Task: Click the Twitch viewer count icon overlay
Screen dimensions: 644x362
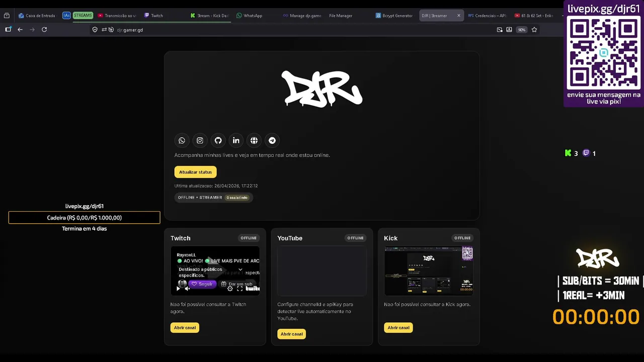Action: pos(586,153)
